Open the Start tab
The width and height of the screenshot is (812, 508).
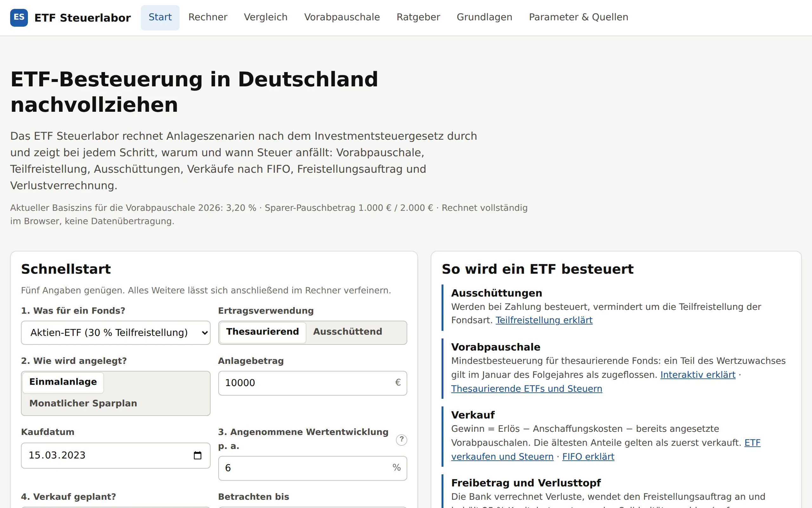(160, 17)
